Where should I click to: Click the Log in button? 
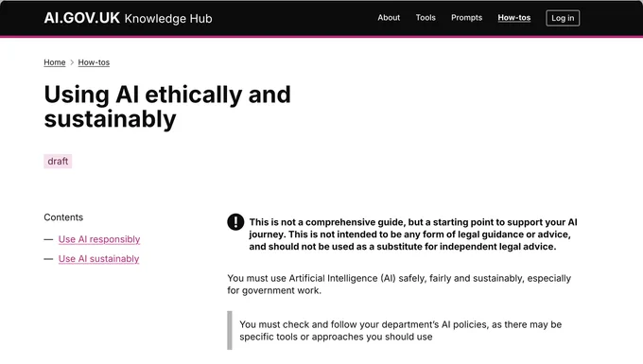563,18
